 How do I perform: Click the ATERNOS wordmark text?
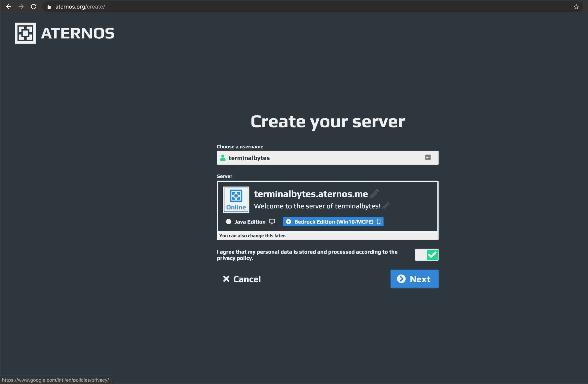78,33
